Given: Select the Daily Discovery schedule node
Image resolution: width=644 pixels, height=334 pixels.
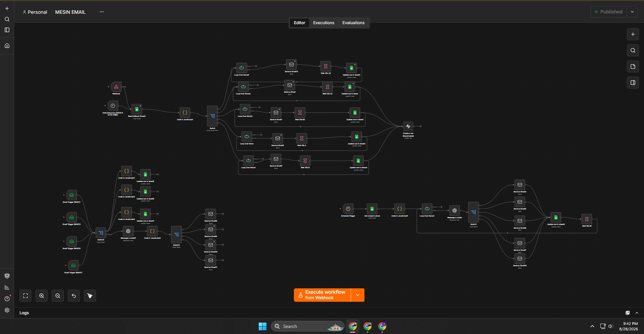Looking at the screenshot, I should (x=113, y=106).
